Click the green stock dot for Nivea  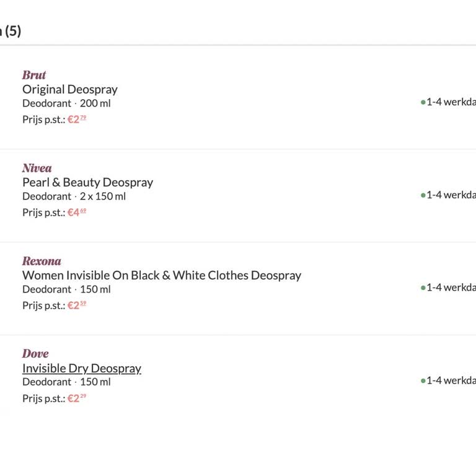[423, 195]
